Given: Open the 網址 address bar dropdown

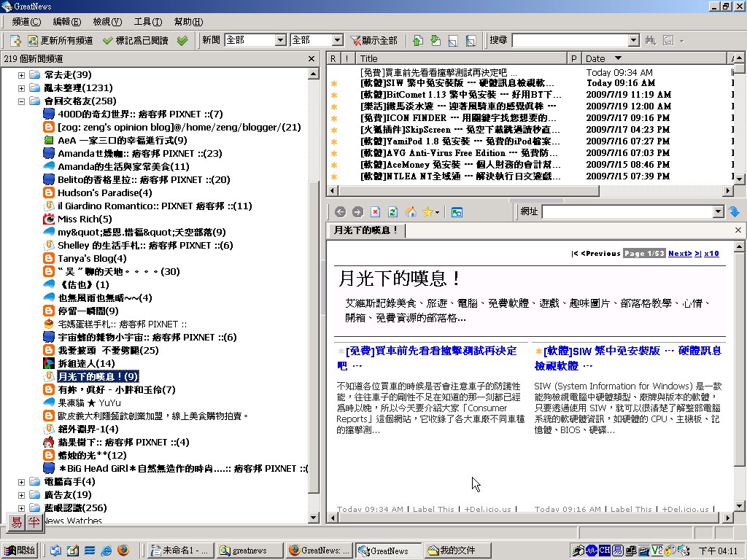Looking at the screenshot, I should (719, 212).
